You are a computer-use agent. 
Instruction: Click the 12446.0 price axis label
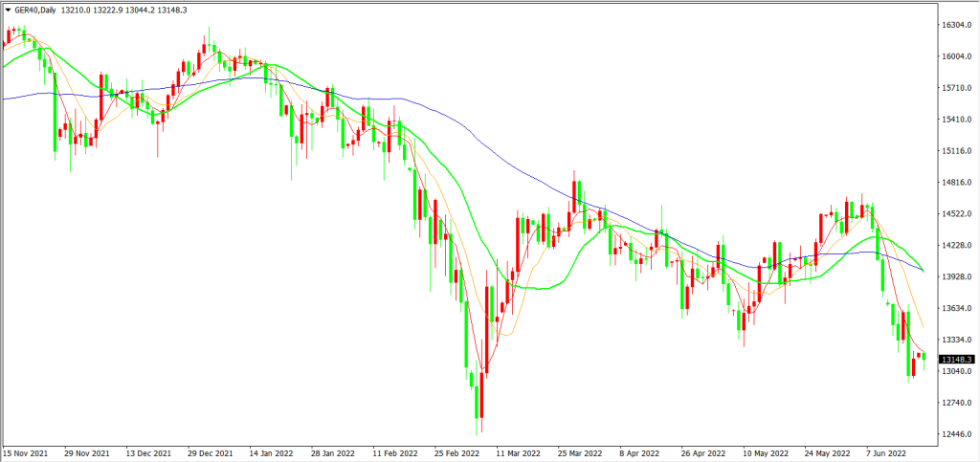point(954,434)
